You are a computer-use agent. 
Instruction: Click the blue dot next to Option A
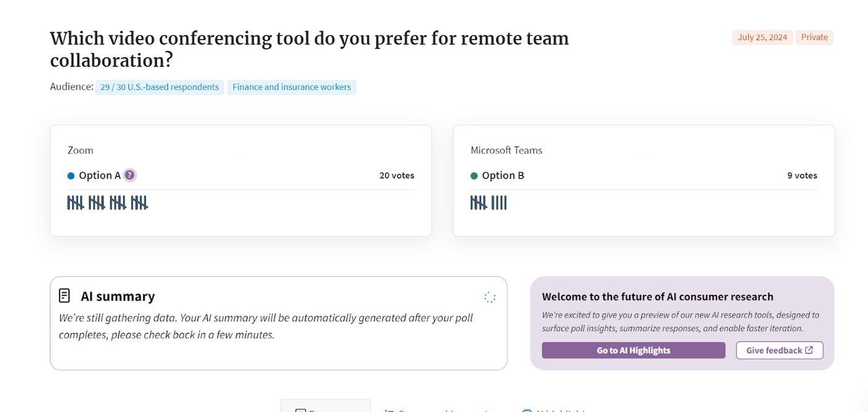pyautogui.click(x=71, y=176)
